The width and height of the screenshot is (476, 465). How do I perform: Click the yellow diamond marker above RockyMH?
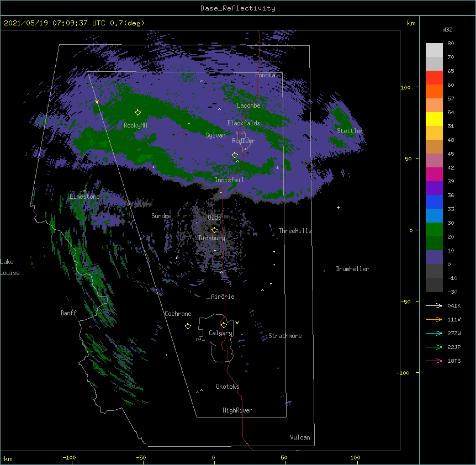(137, 112)
